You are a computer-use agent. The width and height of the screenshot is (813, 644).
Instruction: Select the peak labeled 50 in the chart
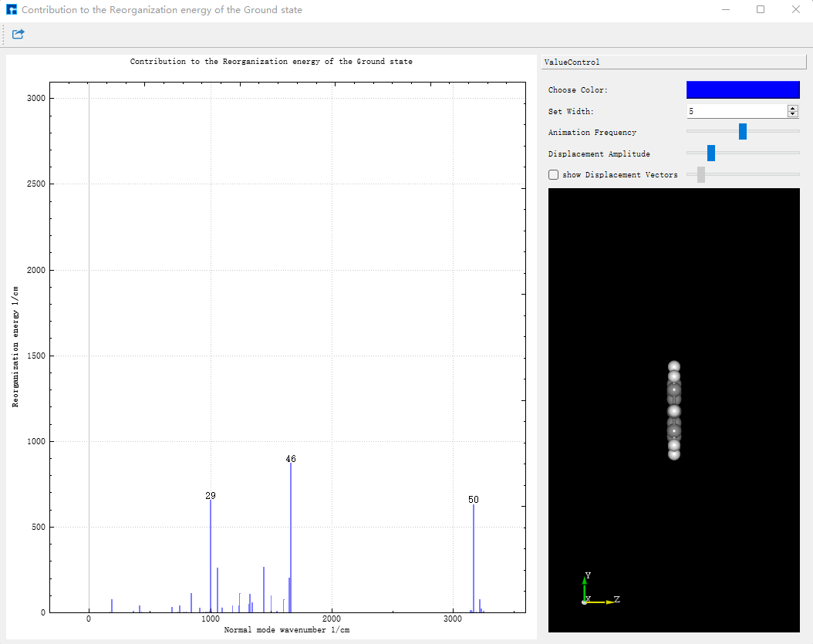[474, 558]
